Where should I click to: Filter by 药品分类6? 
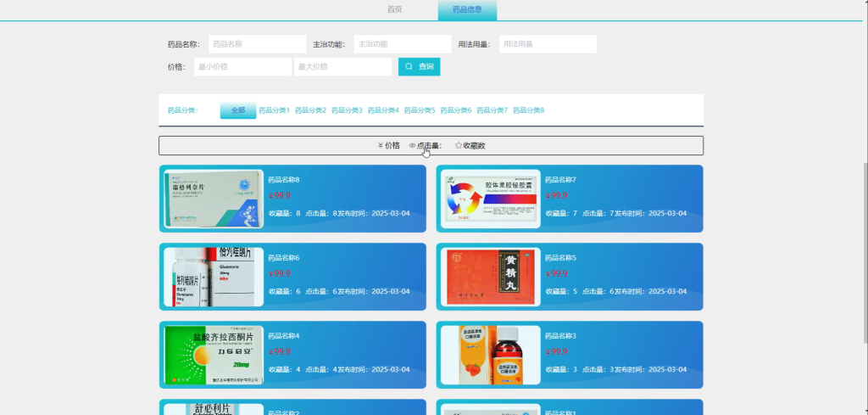point(456,110)
